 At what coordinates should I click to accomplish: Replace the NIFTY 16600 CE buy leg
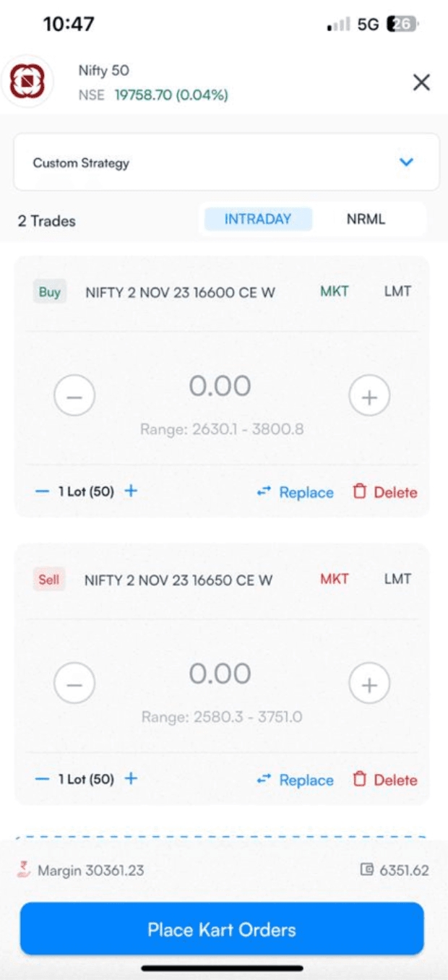click(296, 492)
